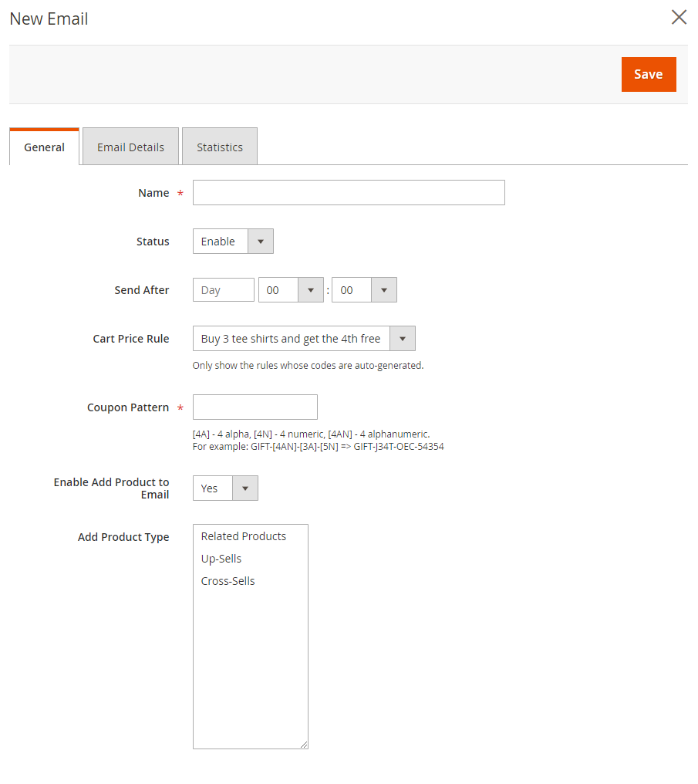Switch to the Email Details tab

[x=130, y=147]
